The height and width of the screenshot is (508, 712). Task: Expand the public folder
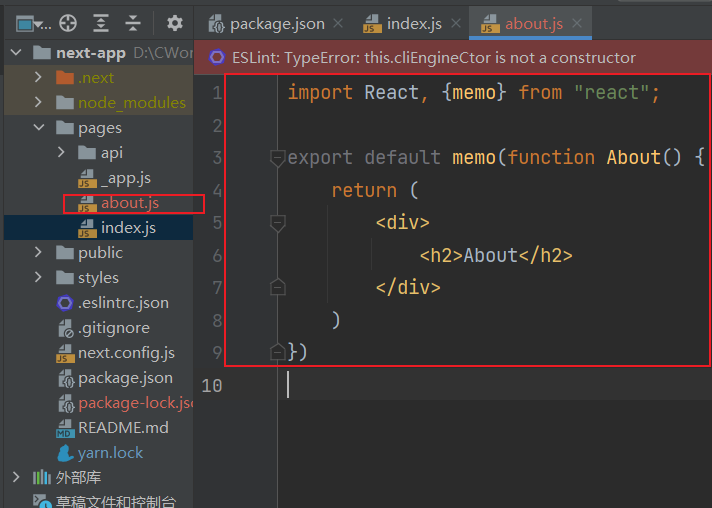tap(39, 252)
